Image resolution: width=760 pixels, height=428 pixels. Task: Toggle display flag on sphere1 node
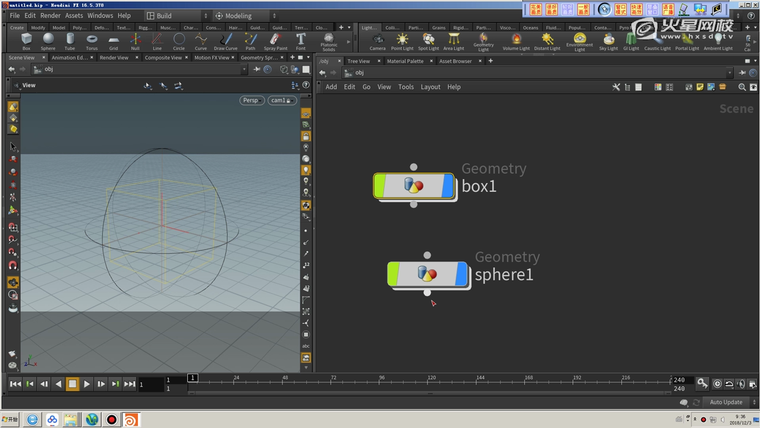[x=460, y=273]
